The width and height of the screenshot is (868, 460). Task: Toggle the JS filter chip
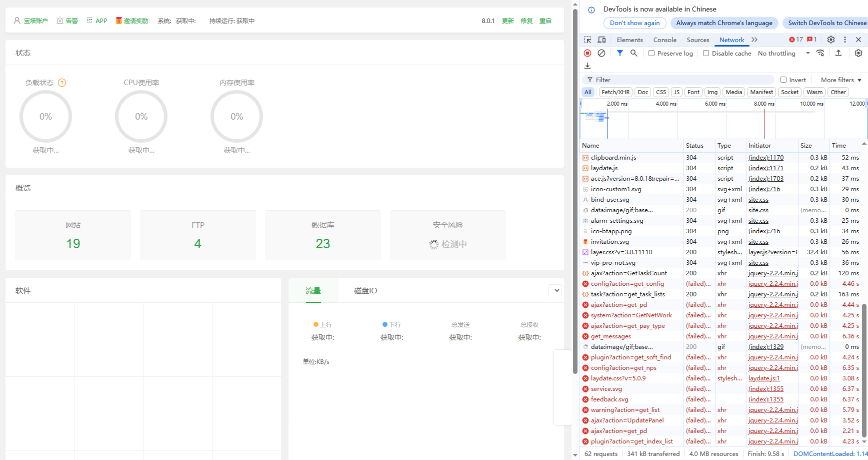tap(676, 92)
